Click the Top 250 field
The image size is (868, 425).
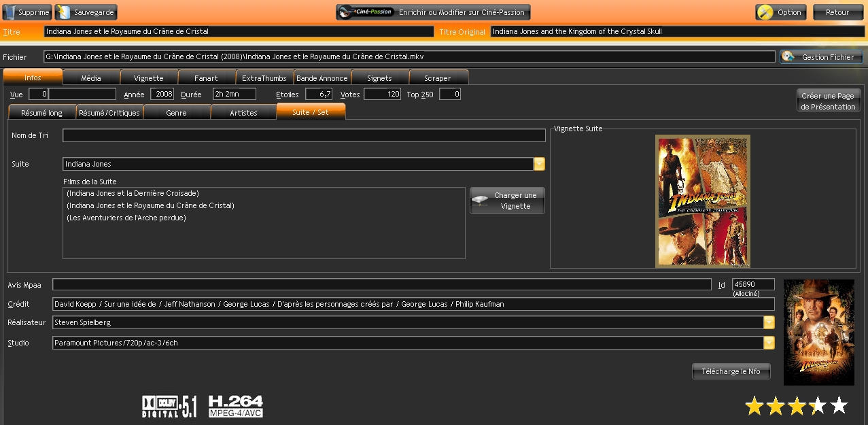point(450,94)
